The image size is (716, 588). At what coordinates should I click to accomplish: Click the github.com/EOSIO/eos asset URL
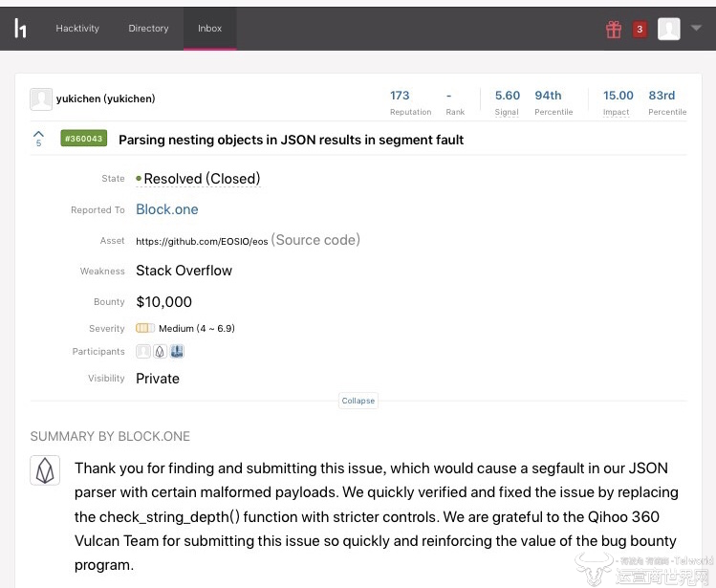tap(202, 242)
